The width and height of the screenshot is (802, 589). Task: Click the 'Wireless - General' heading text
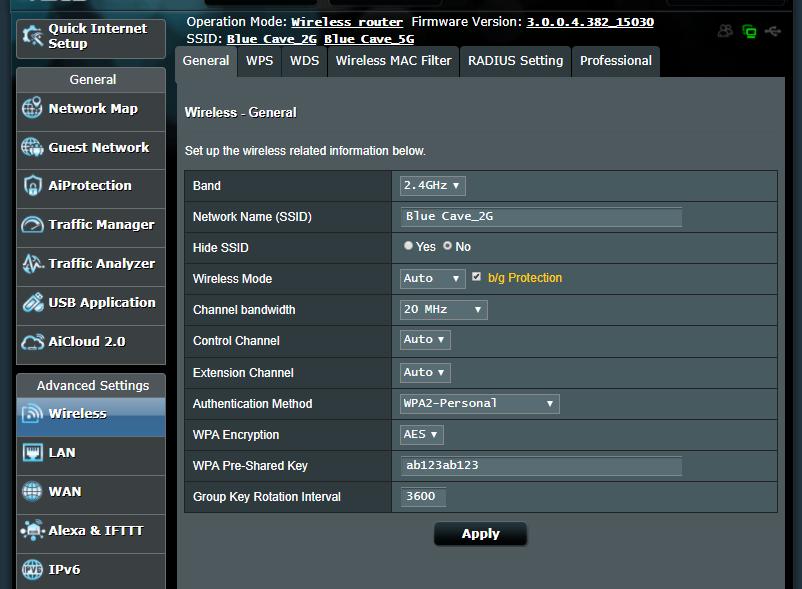[240, 112]
